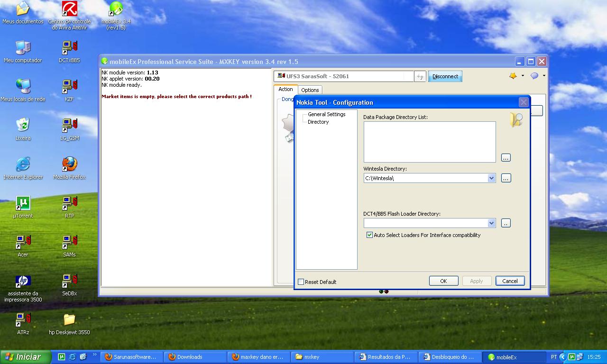
Task: Click the Flash Loader Directory text field
Action: [x=425, y=223]
